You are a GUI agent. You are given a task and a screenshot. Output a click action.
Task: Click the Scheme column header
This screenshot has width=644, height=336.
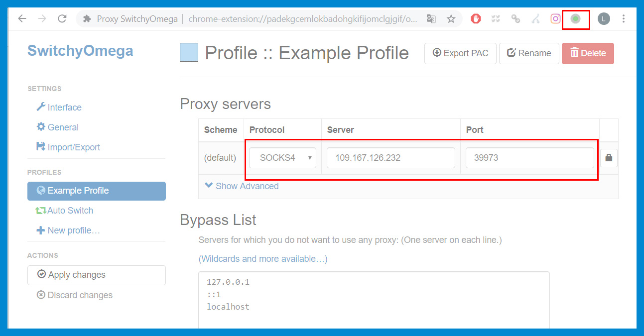click(221, 130)
